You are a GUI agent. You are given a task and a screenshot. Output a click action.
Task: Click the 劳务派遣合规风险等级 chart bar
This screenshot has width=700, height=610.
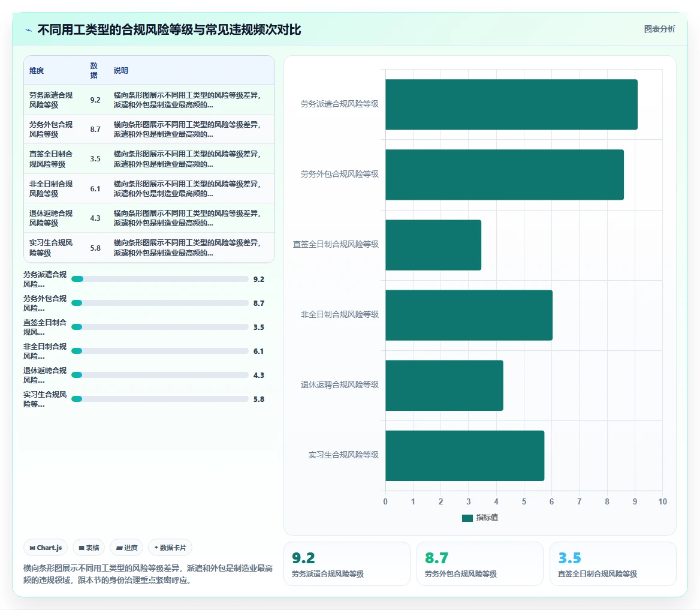(x=511, y=104)
